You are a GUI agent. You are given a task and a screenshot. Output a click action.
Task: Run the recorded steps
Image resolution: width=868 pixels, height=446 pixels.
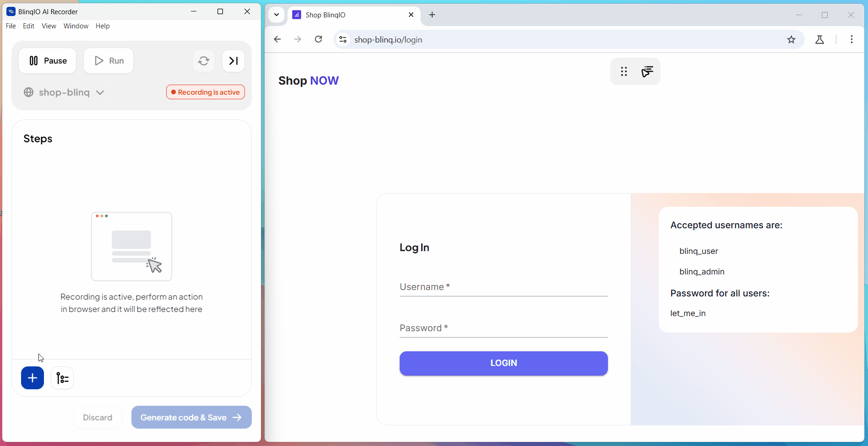click(108, 60)
